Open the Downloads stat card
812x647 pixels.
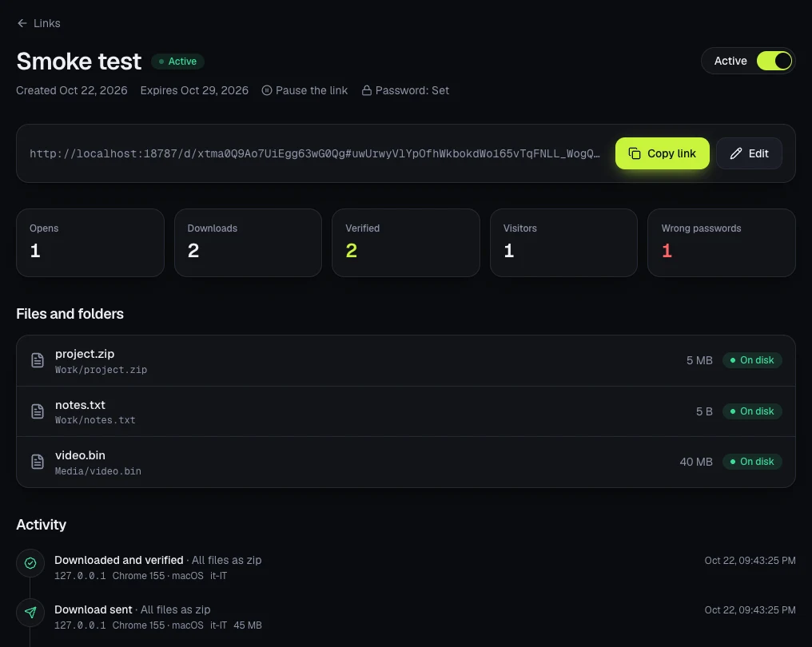[x=248, y=243]
